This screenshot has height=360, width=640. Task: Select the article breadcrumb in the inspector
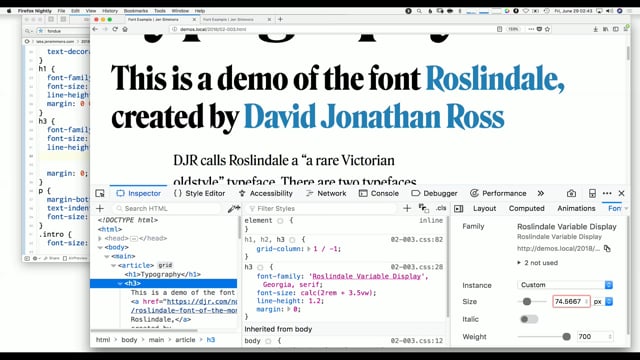point(185,340)
